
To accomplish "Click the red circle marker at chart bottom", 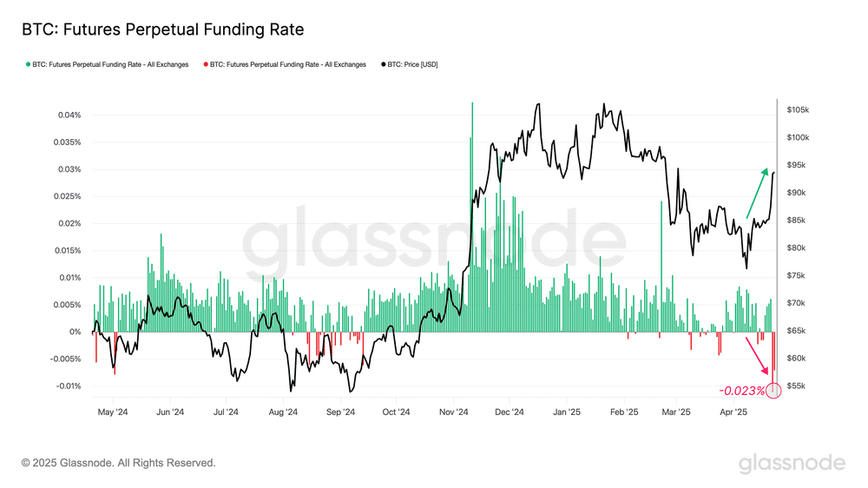I will pos(775,391).
